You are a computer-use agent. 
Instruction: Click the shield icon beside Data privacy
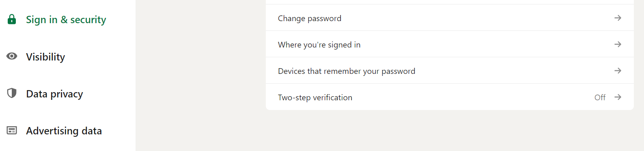[x=12, y=93]
